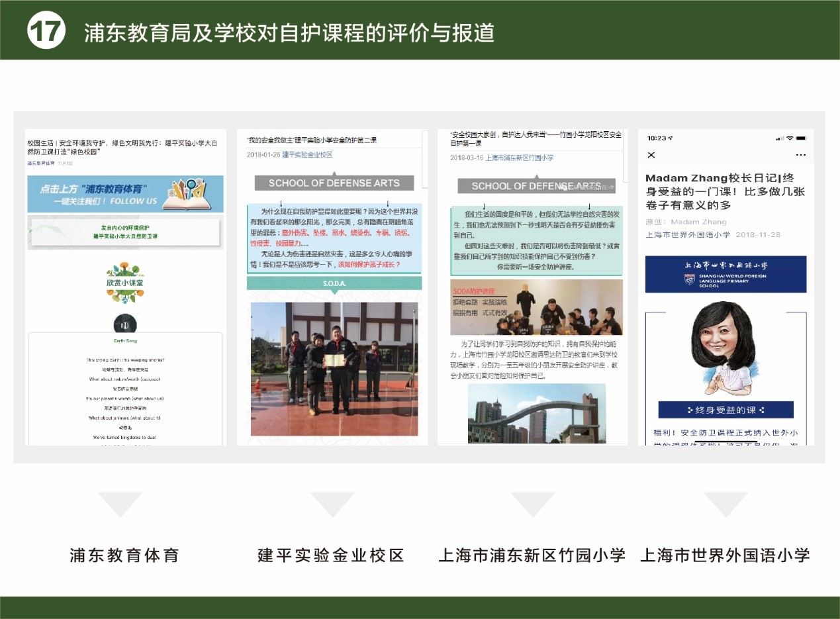Click the number 17 circle badge

point(46,31)
